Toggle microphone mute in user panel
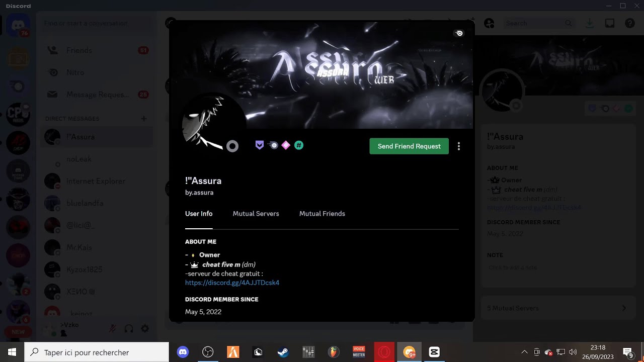 point(113,329)
